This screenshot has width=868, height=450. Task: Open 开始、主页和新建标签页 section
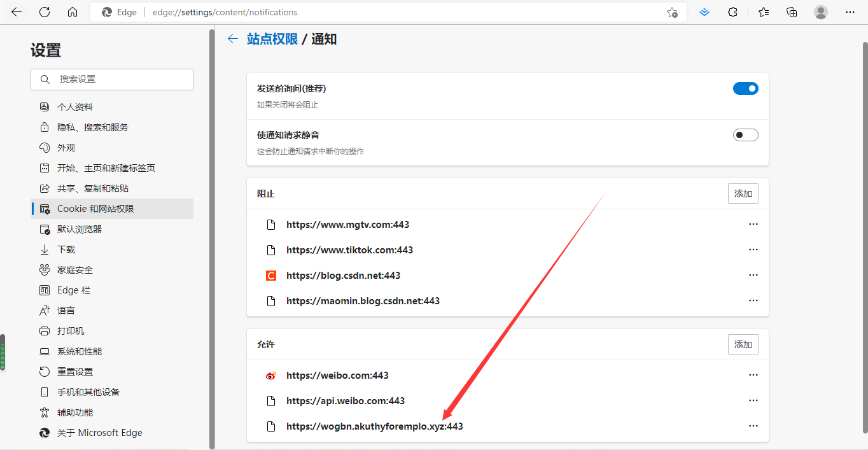pos(112,168)
